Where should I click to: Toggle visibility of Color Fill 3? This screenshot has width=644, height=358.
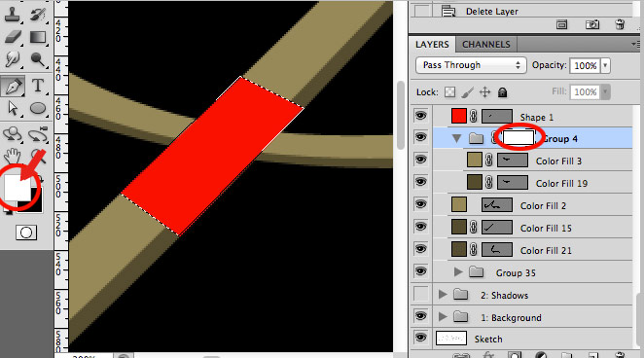(x=420, y=160)
